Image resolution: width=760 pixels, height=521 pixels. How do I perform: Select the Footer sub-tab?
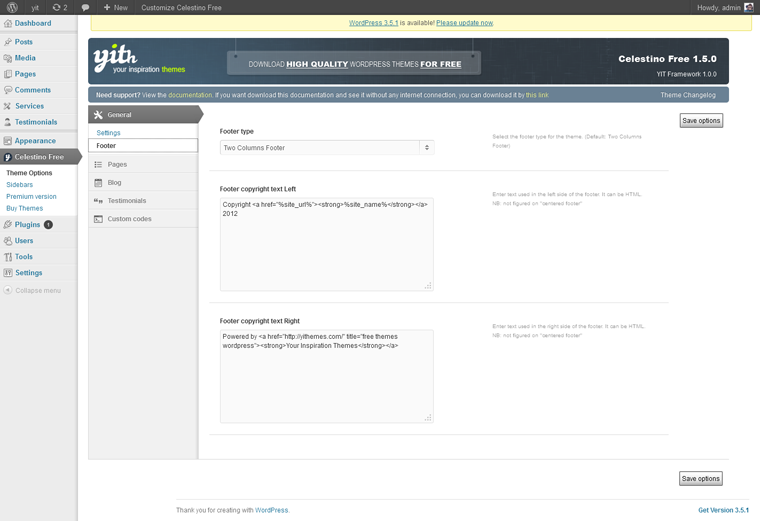[143, 146]
